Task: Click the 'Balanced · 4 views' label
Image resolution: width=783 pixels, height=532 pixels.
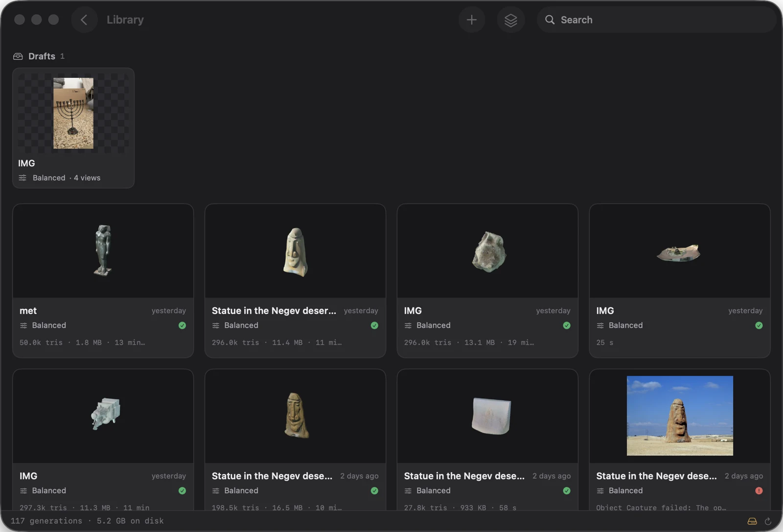Action: (x=67, y=178)
